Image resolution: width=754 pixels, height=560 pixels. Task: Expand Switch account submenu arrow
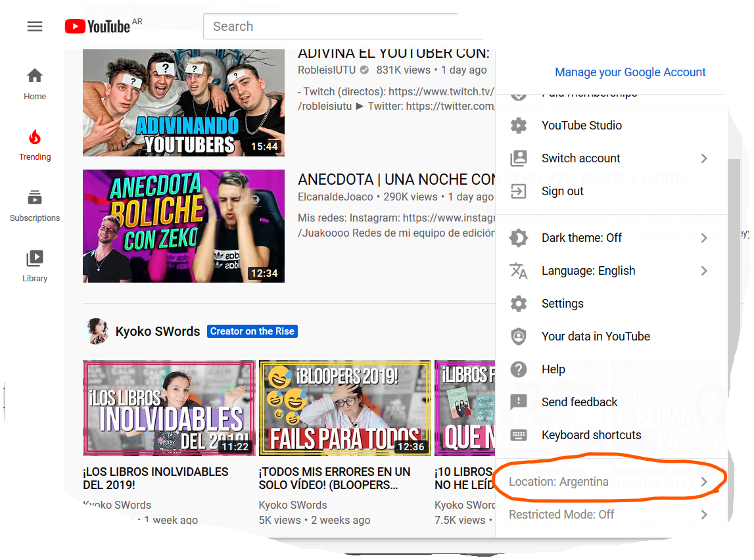pyautogui.click(x=704, y=158)
